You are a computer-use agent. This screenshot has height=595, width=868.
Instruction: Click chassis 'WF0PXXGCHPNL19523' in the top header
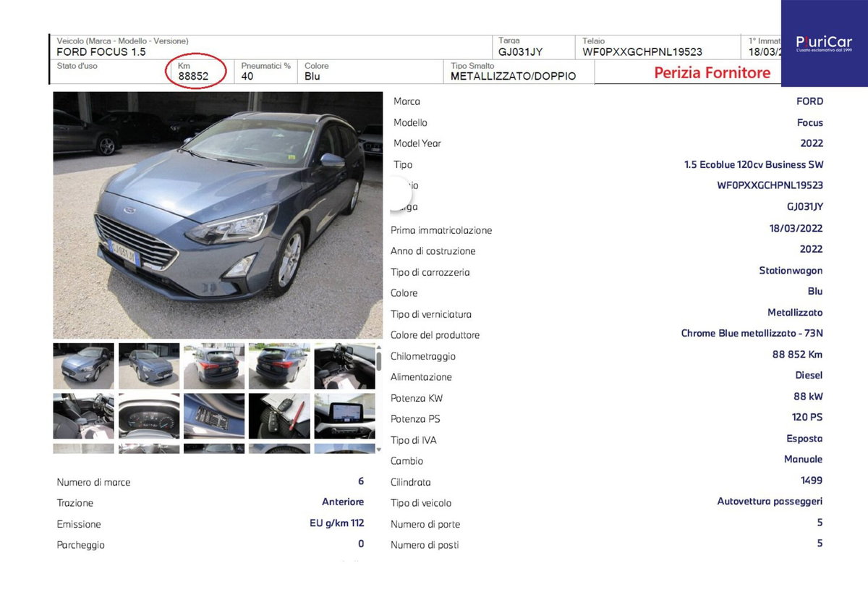tap(642, 52)
